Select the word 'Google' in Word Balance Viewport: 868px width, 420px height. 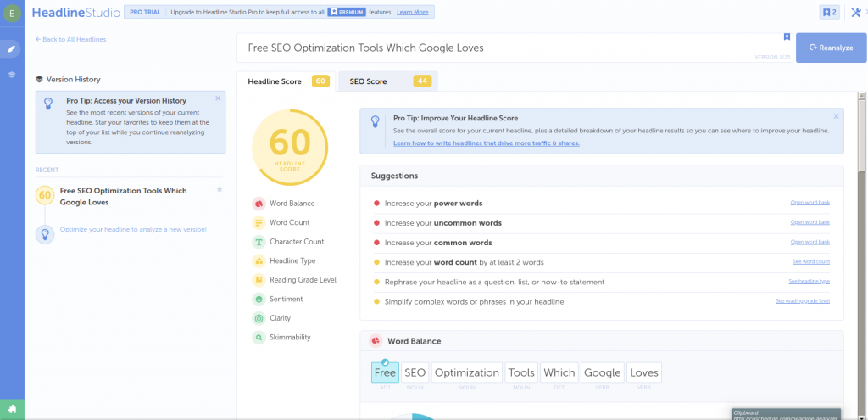[603, 372]
